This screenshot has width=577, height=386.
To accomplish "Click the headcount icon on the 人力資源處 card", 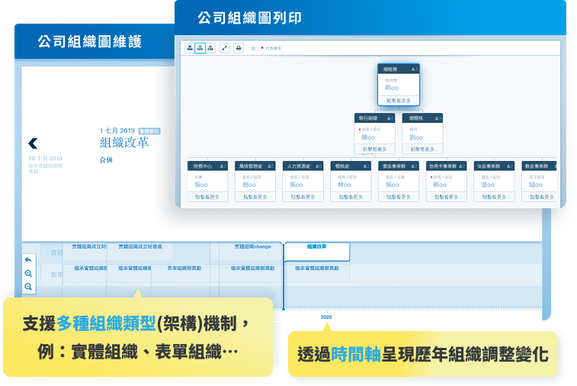I will point(318,166).
